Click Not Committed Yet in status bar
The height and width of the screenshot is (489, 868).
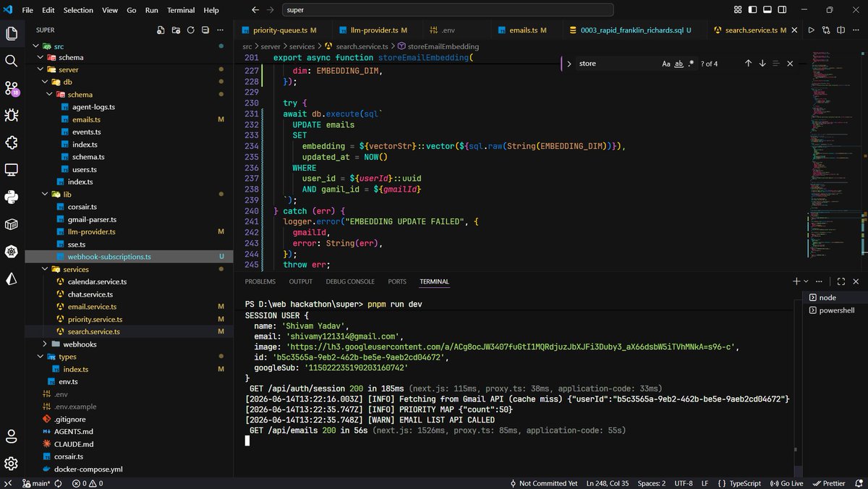[x=543, y=483]
